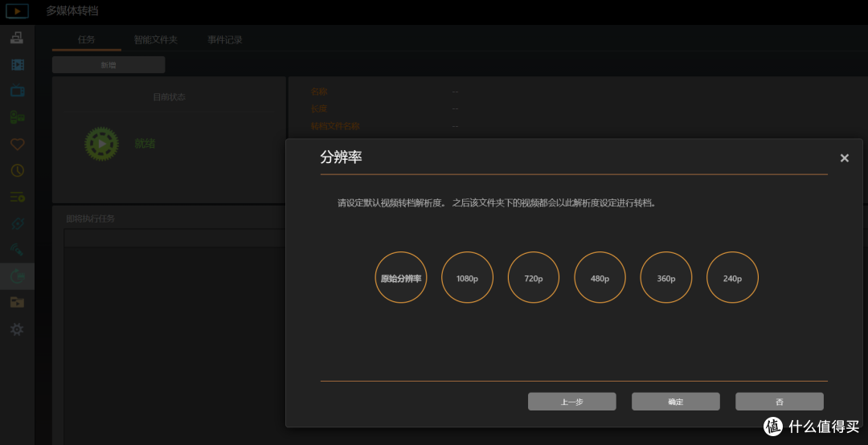
Task: Open the Recent clock icon in sidebar
Action: (x=17, y=170)
